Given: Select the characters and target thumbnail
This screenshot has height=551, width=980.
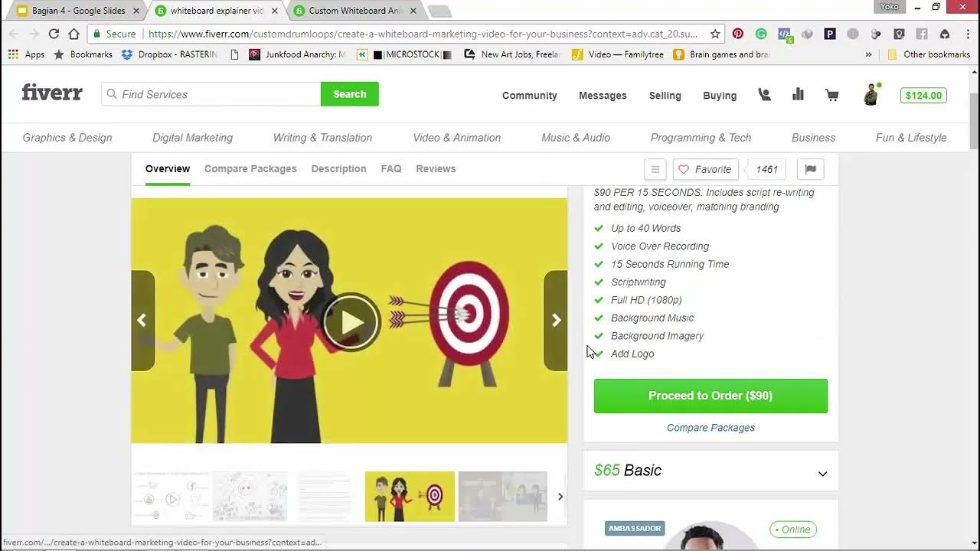Looking at the screenshot, I should click(410, 497).
